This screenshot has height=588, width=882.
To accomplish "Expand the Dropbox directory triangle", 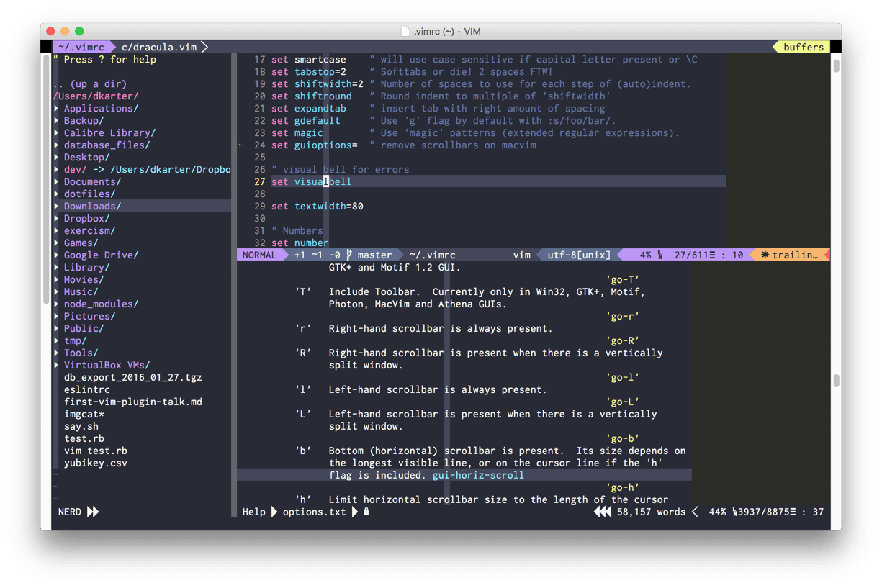I will click(57, 219).
